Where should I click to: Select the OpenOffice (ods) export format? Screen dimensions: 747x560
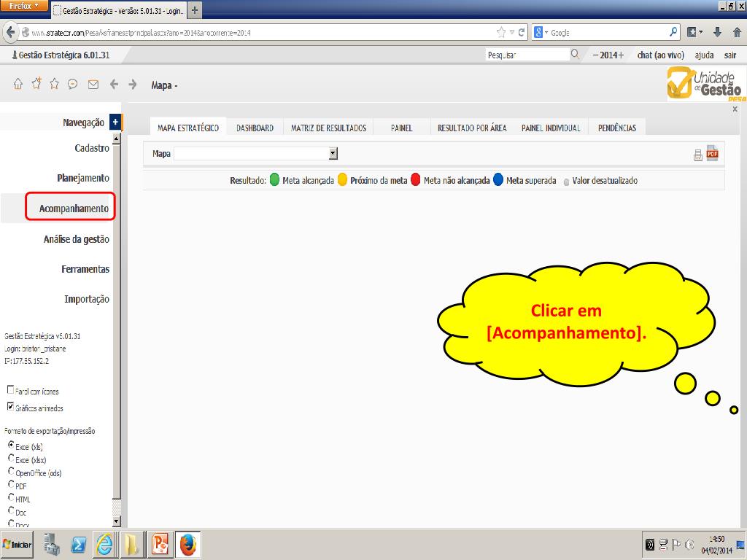[11, 471]
